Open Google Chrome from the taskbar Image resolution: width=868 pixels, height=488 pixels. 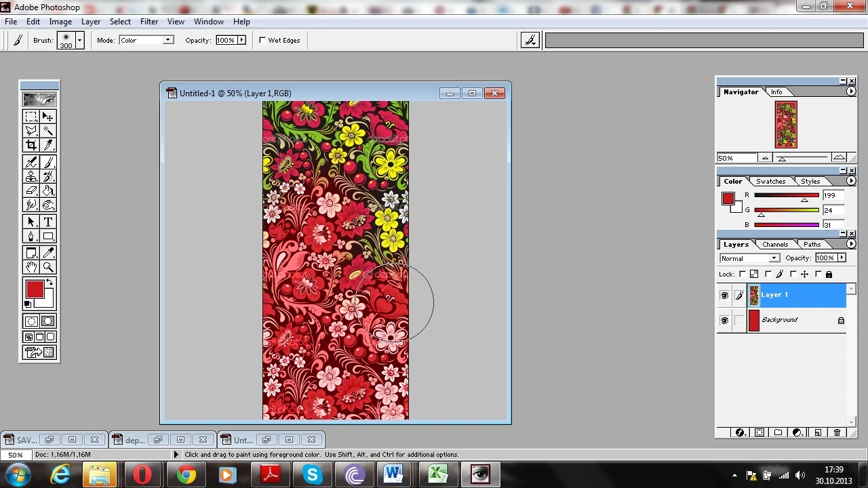[186, 474]
